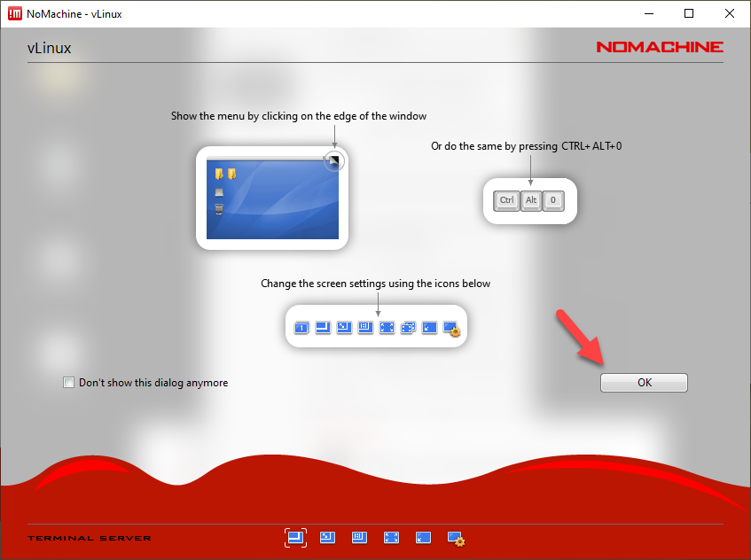Image resolution: width=751 pixels, height=560 pixels.
Task: Click the resize remote display icon in bottom toolbar
Action: point(359,538)
